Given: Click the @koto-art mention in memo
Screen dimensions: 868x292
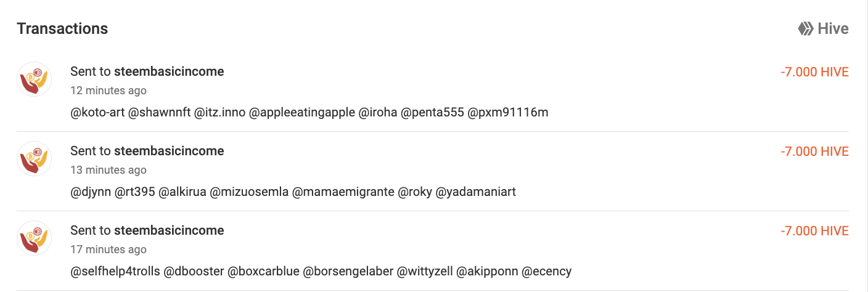Looking at the screenshot, I should [97, 112].
